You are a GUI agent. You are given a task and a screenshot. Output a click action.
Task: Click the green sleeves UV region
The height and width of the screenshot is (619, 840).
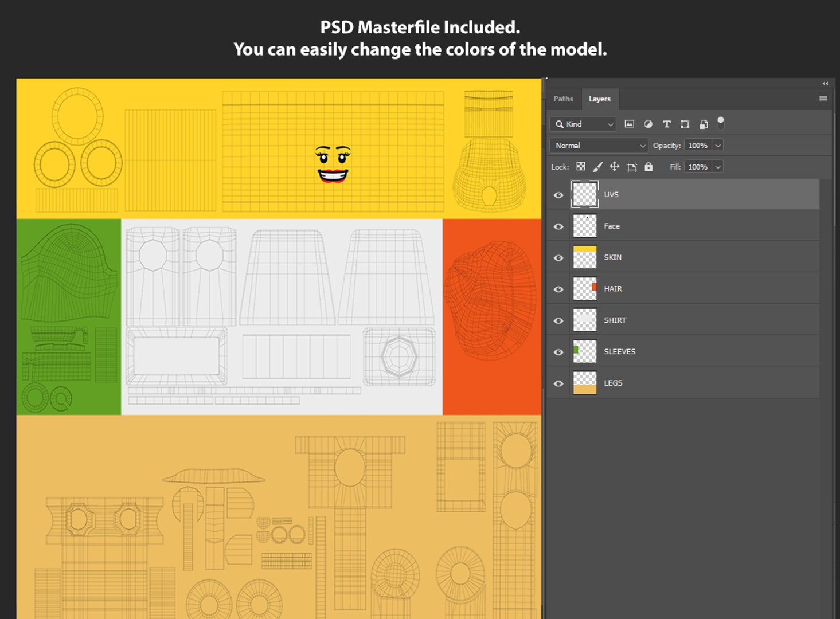69,316
